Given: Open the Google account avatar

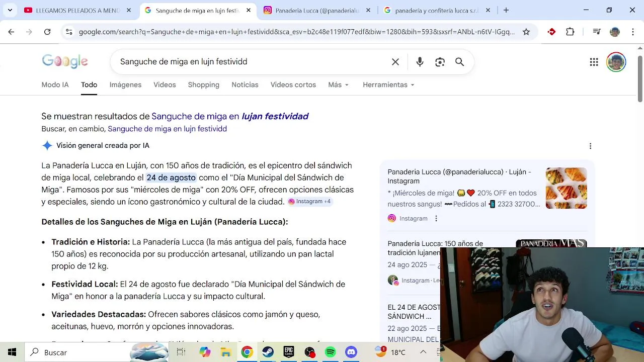Looking at the screenshot, I should click(616, 62).
